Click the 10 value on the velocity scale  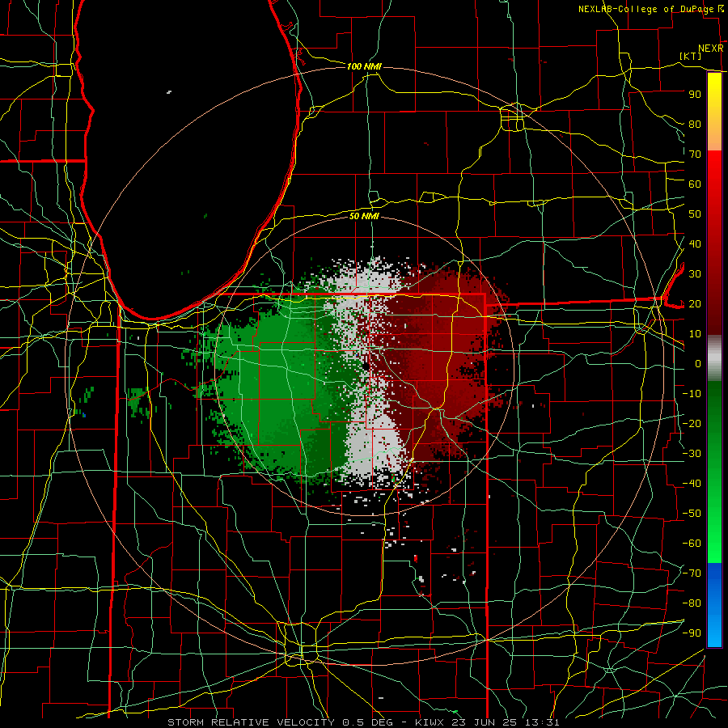click(695, 334)
